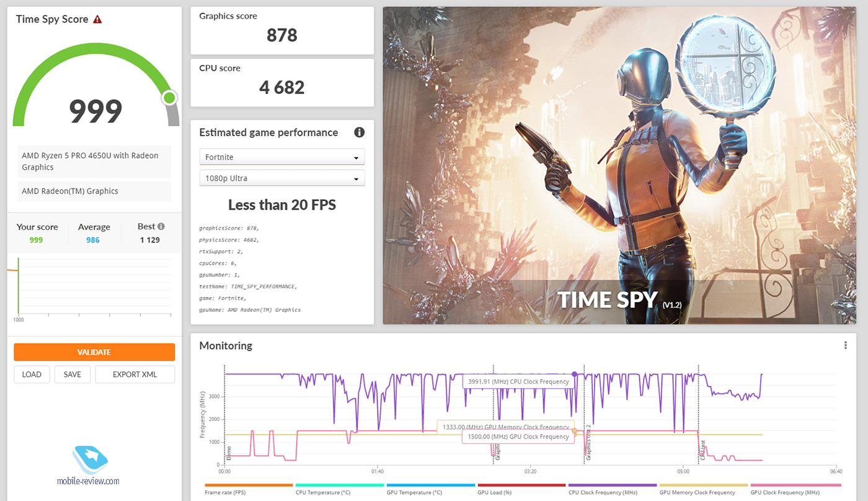This screenshot has width=868, height=501.
Task: Open the Monitoring panel three-dot menu
Action: click(x=845, y=345)
